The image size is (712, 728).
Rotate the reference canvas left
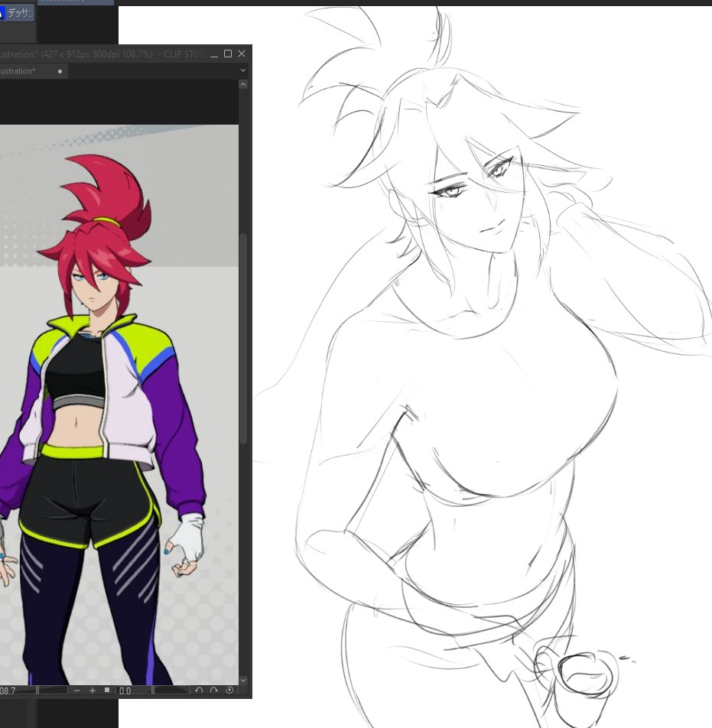[x=199, y=690]
